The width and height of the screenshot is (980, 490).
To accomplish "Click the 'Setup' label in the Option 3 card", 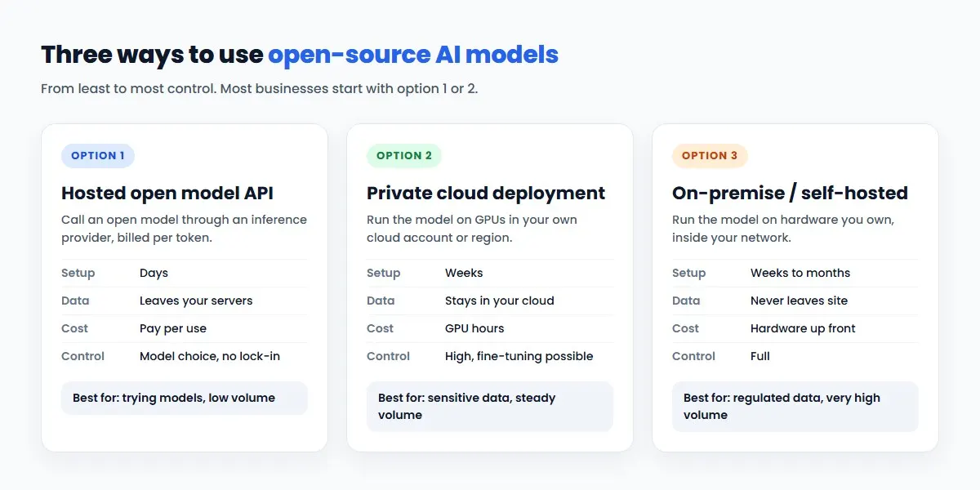I will click(x=689, y=273).
